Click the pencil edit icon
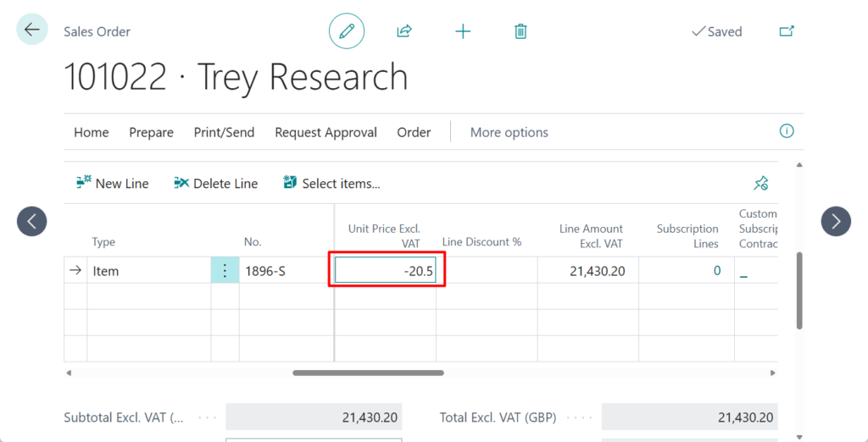This screenshot has height=442, width=868. tap(346, 31)
